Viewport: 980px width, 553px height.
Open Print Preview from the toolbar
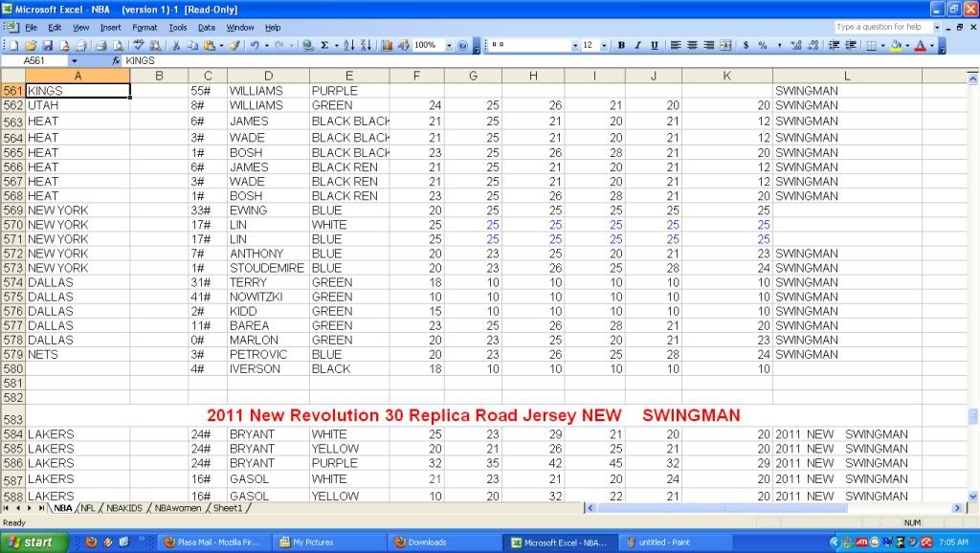pyautogui.click(x=117, y=46)
